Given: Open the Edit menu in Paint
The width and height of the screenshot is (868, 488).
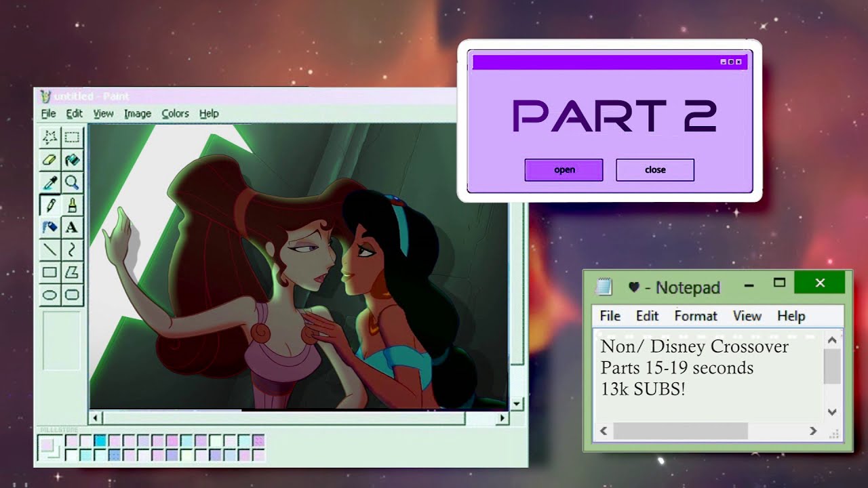Looking at the screenshot, I should coord(74,113).
